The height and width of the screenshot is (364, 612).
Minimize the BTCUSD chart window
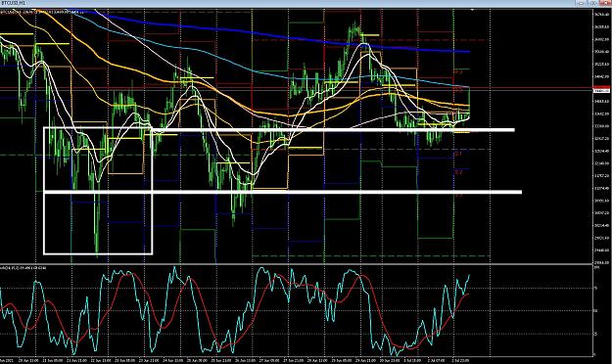pos(582,3)
